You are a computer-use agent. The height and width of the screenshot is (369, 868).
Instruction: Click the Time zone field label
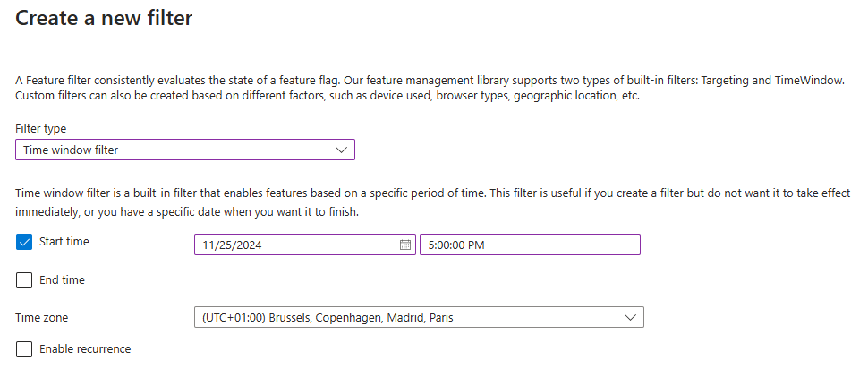click(42, 318)
